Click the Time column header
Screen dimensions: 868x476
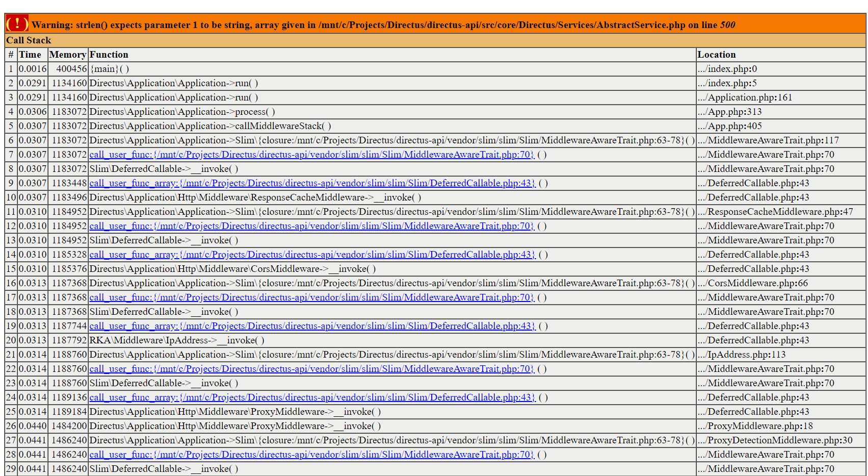(x=31, y=55)
